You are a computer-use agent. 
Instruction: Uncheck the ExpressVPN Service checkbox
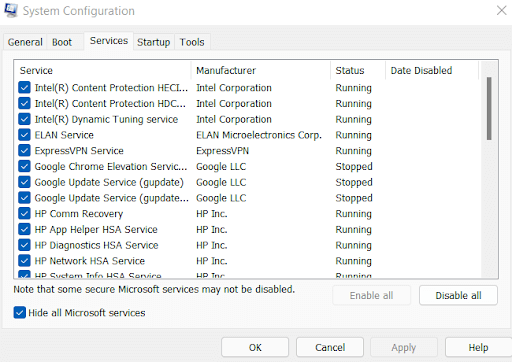pyautogui.click(x=24, y=150)
